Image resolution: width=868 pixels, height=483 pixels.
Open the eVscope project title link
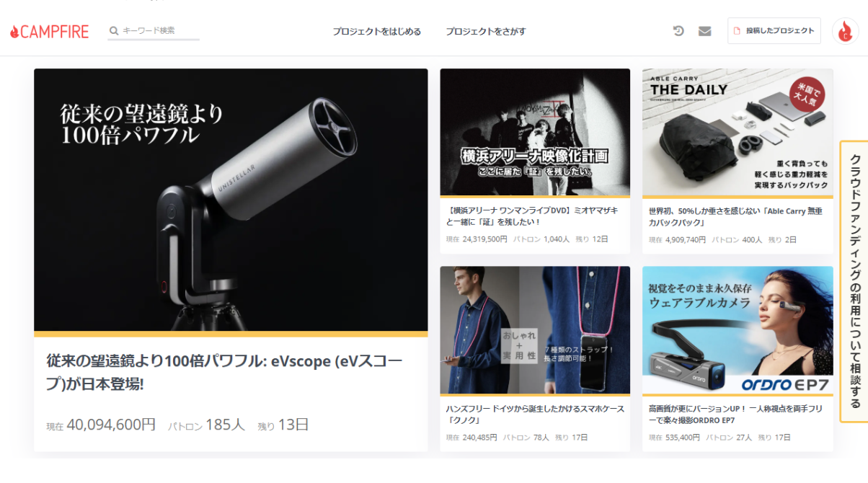tap(225, 372)
